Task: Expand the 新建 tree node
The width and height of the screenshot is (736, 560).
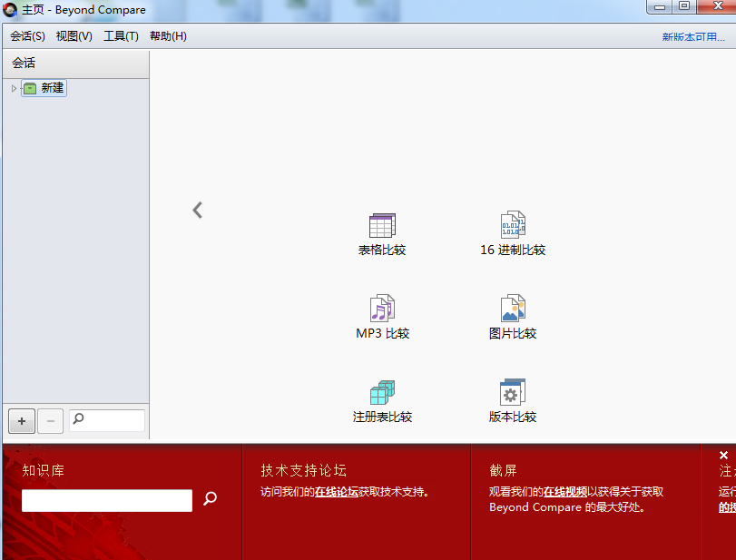Action: (14, 88)
